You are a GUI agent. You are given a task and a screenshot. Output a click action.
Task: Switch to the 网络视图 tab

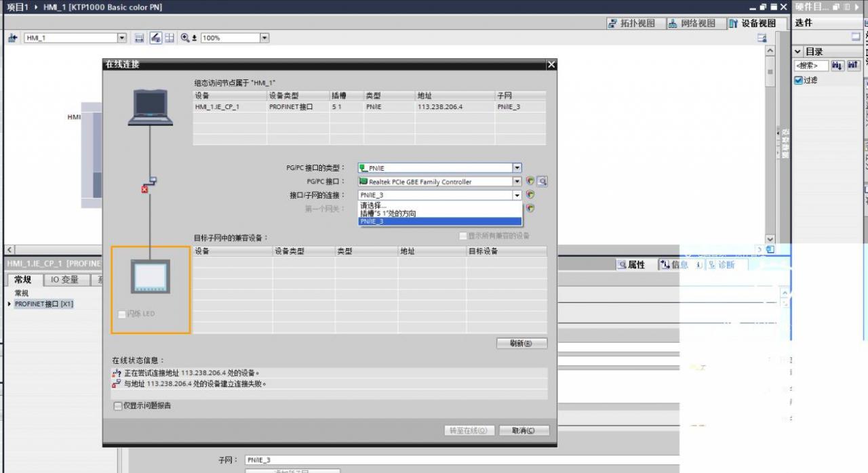click(694, 22)
